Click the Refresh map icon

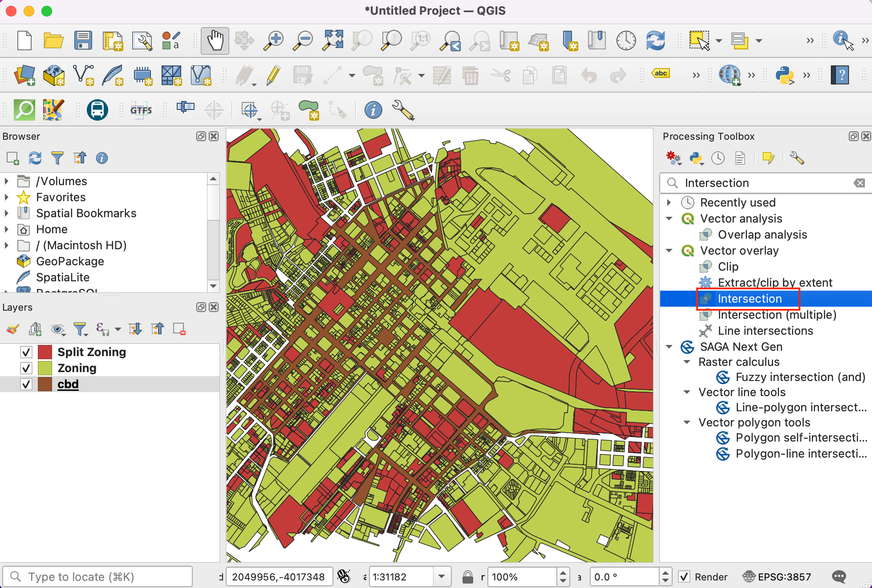655,41
